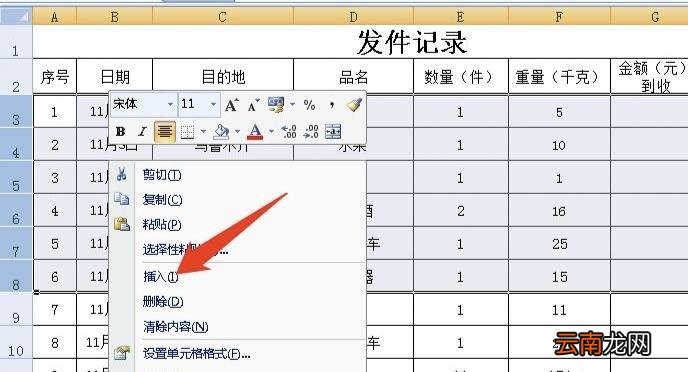Expand the borders dropdown arrow
This screenshot has width=688, height=372.
click(x=203, y=132)
